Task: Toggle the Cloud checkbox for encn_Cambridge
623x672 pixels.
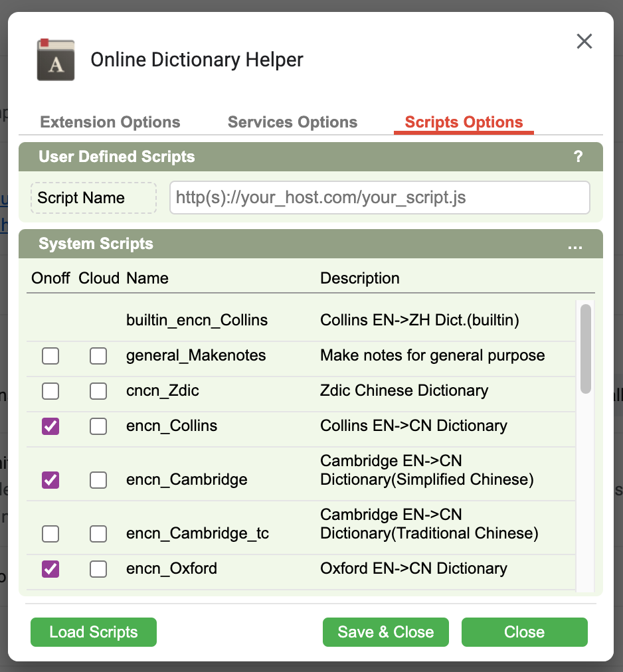Action: 98,480
